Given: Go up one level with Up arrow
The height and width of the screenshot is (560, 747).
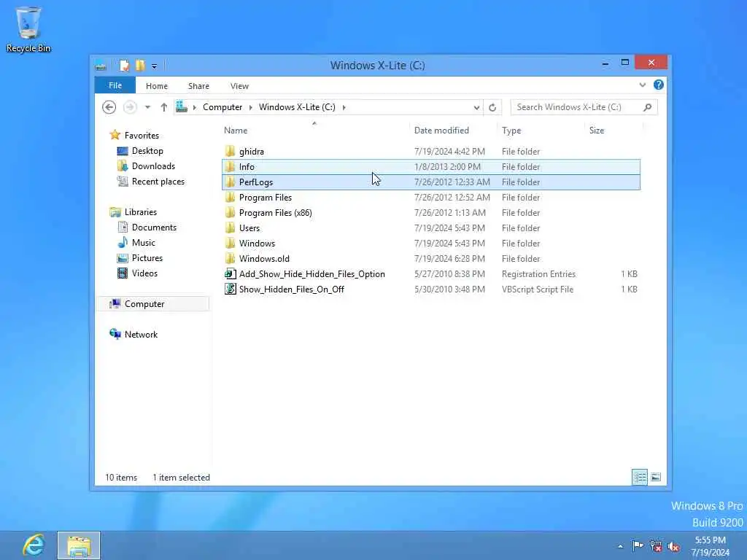Looking at the screenshot, I should pyautogui.click(x=164, y=107).
